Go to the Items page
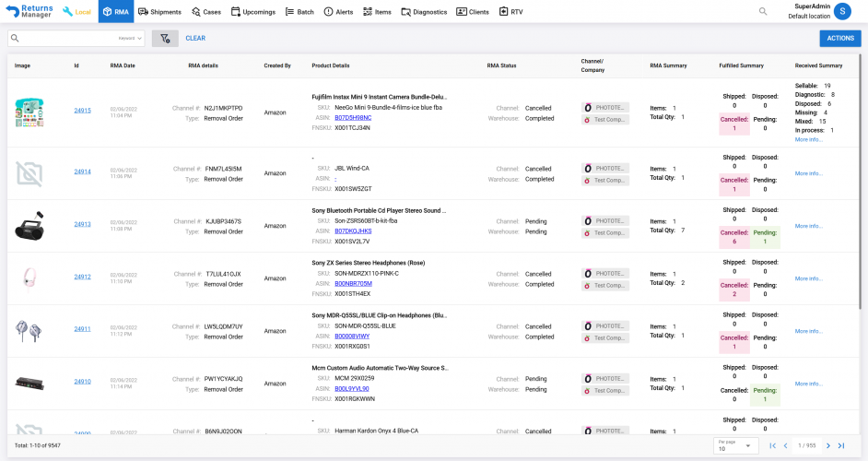The height and width of the screenshot is (461, 868). click(x=377, y=12)
